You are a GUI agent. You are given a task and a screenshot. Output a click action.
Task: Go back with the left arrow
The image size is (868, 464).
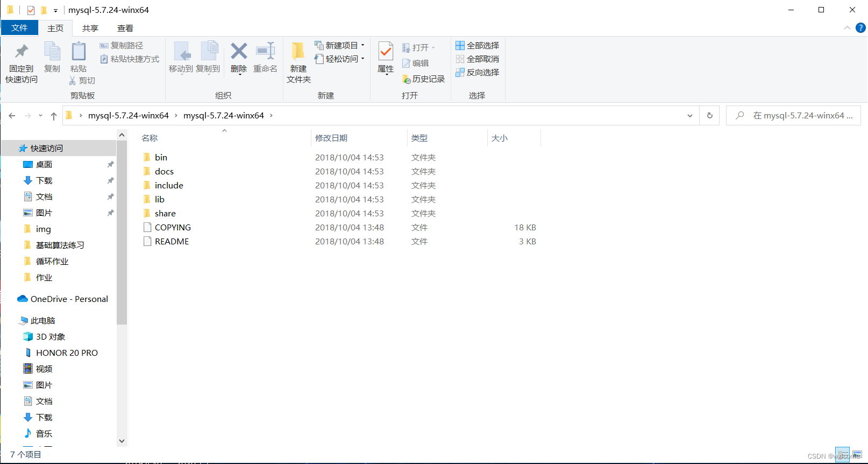[12, 115]
